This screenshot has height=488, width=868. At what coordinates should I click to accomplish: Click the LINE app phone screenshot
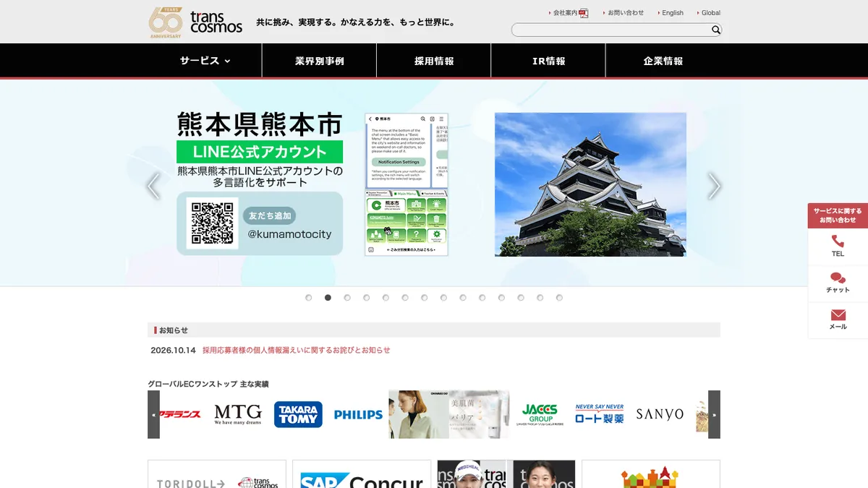click(407, 184)
